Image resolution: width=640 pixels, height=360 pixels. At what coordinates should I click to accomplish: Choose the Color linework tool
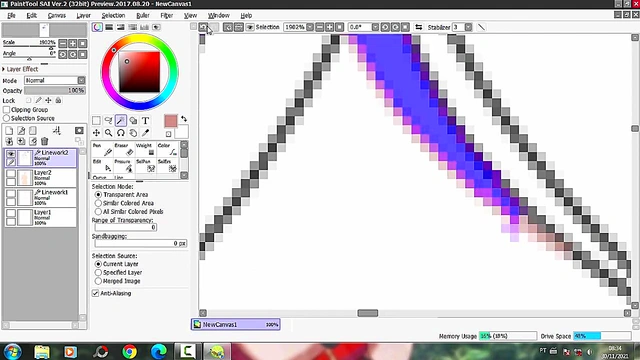click(167, 150)
